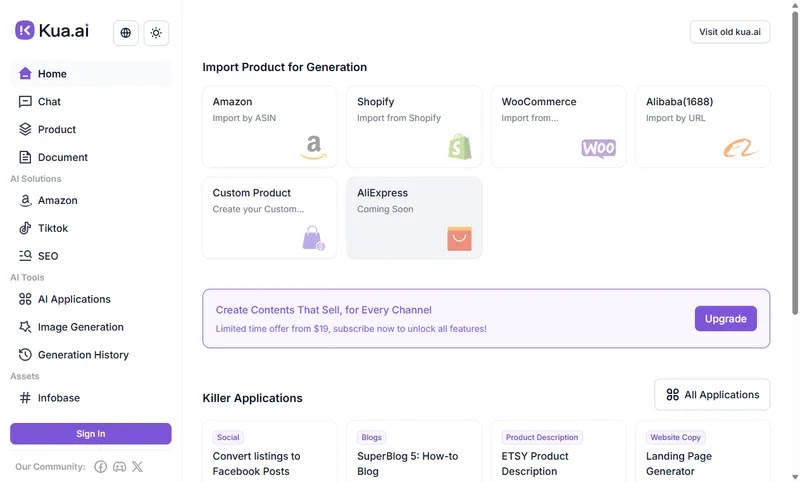Open Amazon under AI Solutions
Viewport: 800px width, 482px height.
[x=91, y=200]
